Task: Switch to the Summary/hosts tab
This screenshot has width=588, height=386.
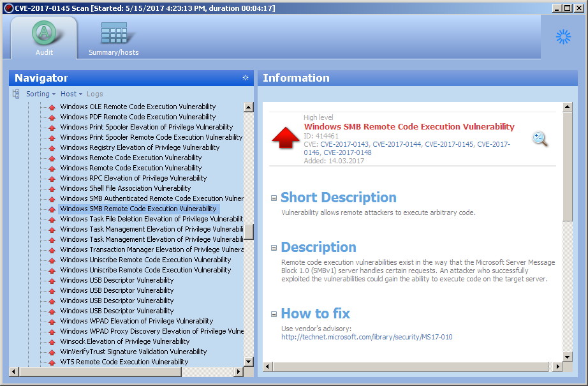Action: click(114, 38)
